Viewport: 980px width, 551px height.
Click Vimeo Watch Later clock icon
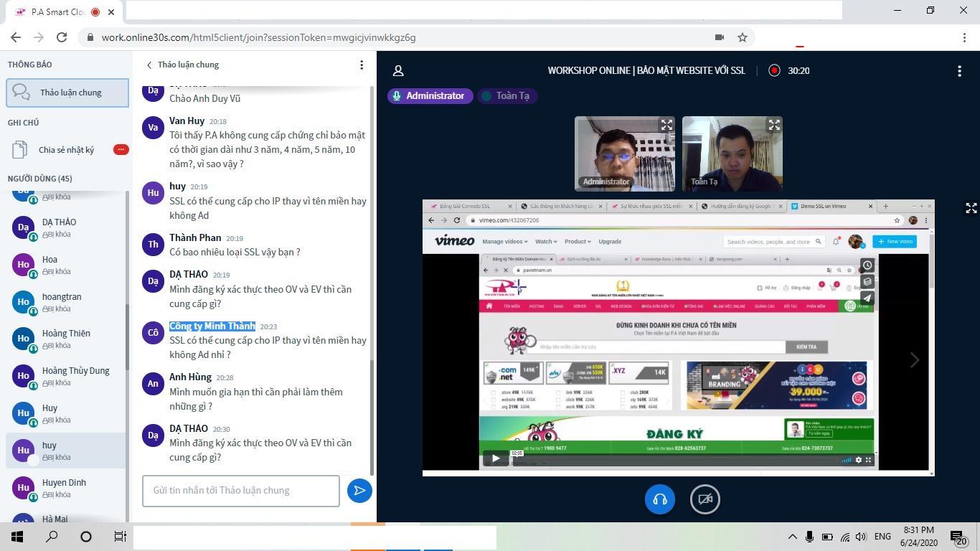pyautogui.click(x=867, y=265)
